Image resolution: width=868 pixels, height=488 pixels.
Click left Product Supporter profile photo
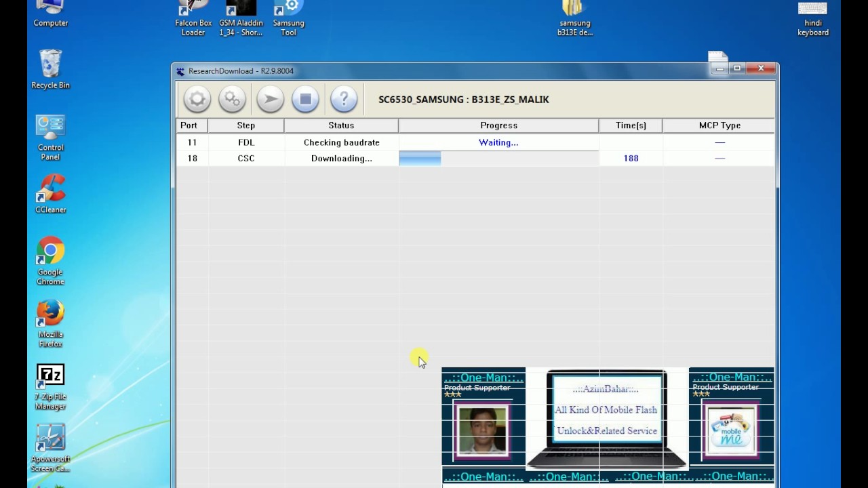483,430
